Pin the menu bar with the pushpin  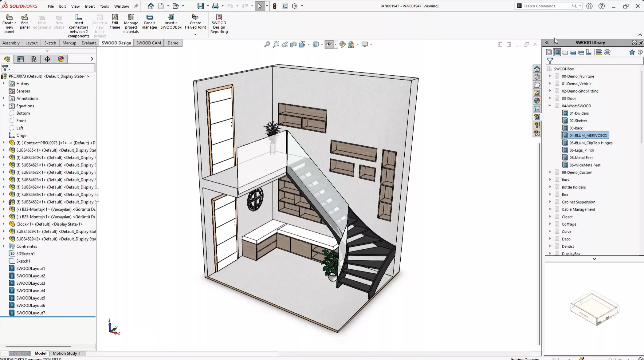tap(136, 6)
